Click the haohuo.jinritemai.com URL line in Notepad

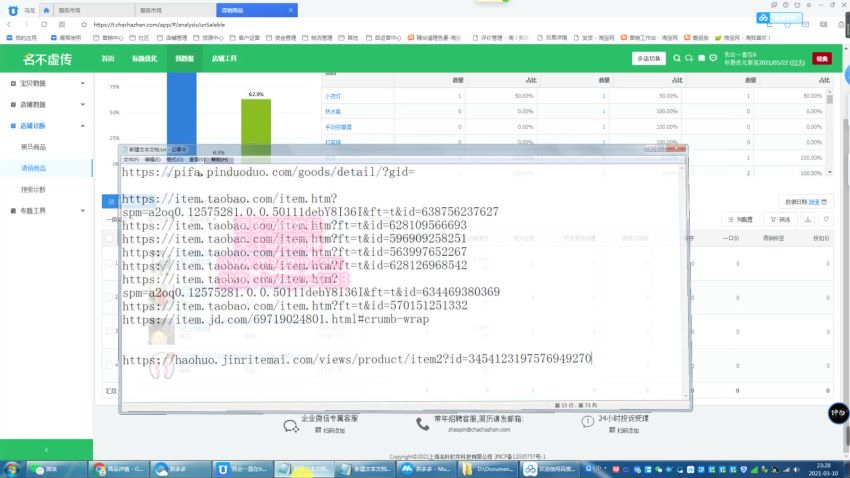pyautogui.click(x=357, y=359)
